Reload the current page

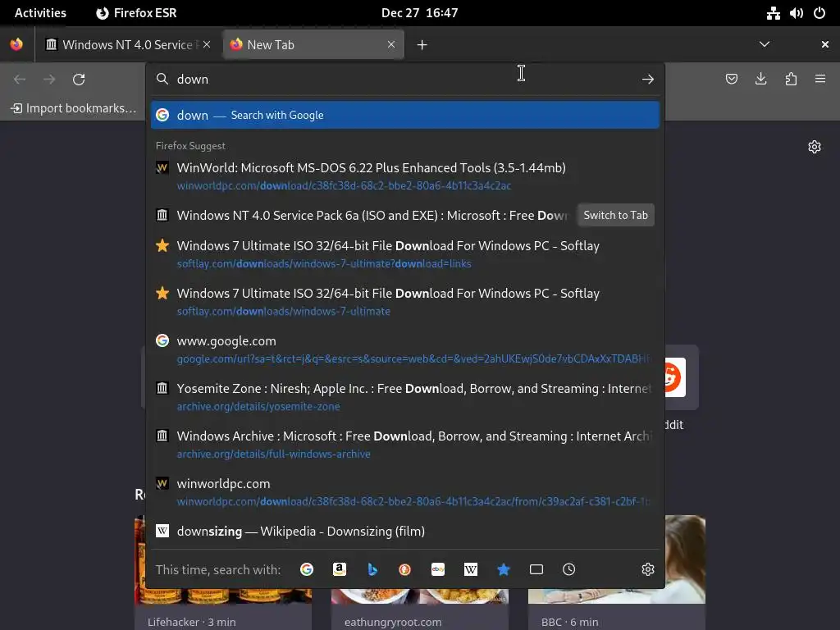pos(79,80)
